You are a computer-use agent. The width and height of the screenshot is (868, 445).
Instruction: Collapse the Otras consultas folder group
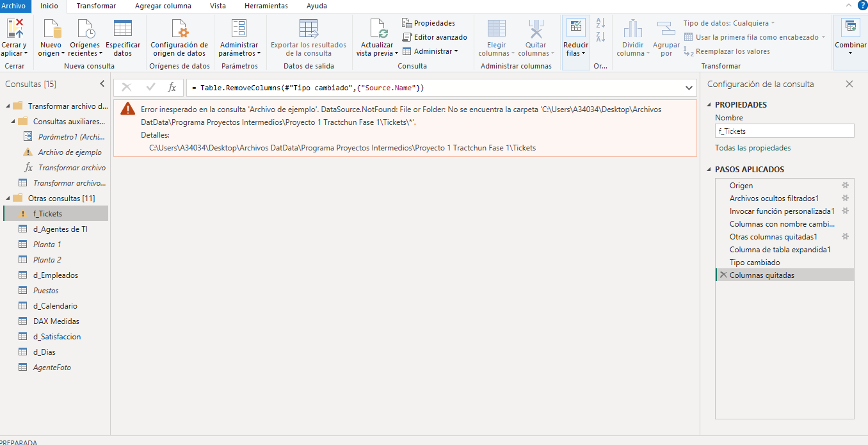[7, 198]
